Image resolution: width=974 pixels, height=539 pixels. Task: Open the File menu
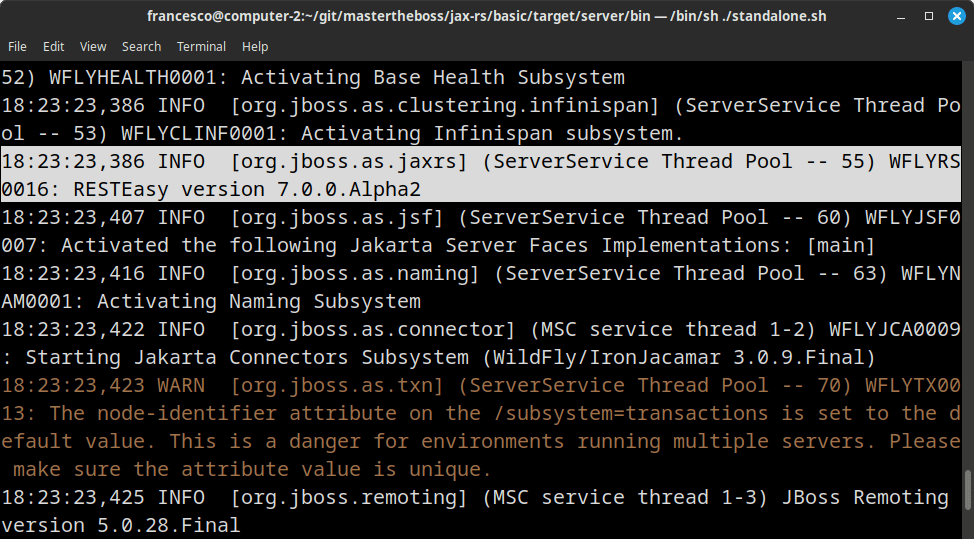17,47
